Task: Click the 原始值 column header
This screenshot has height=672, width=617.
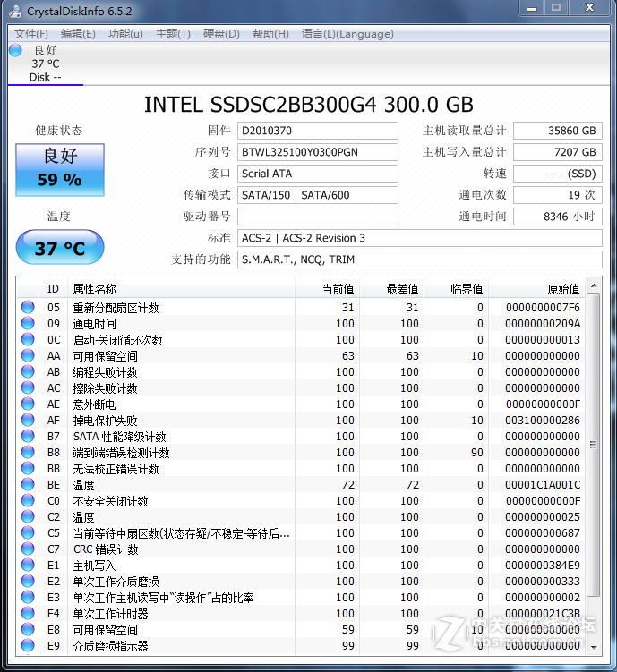Action: (537, 289)
